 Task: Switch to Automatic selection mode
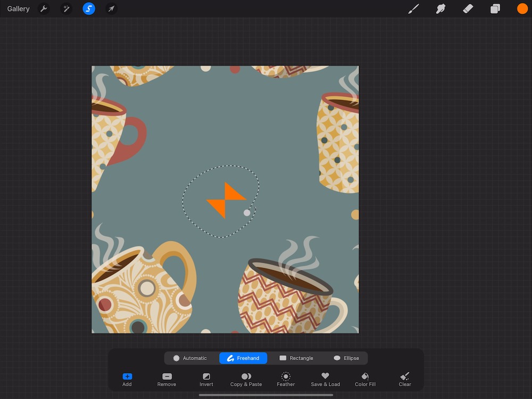tap(190, 358)
